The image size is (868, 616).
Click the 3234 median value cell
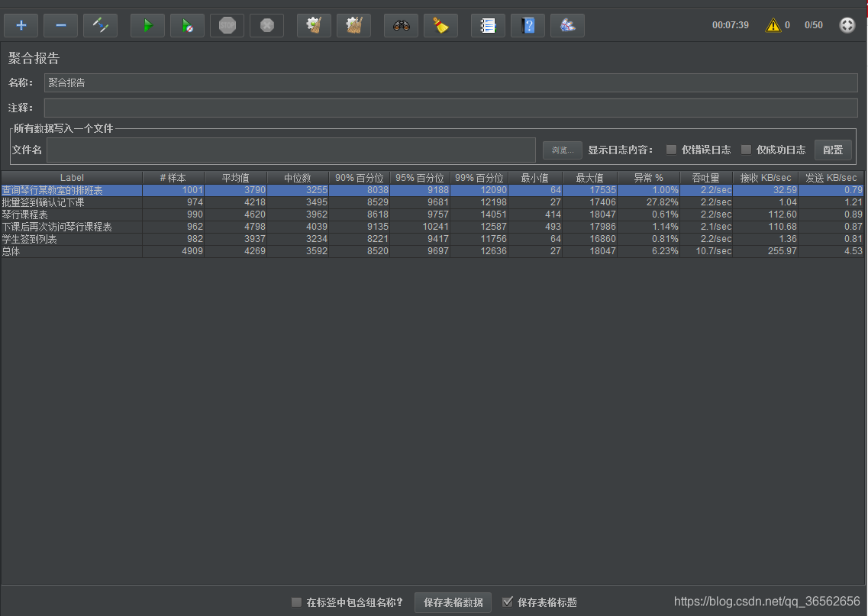coord(298,239)
